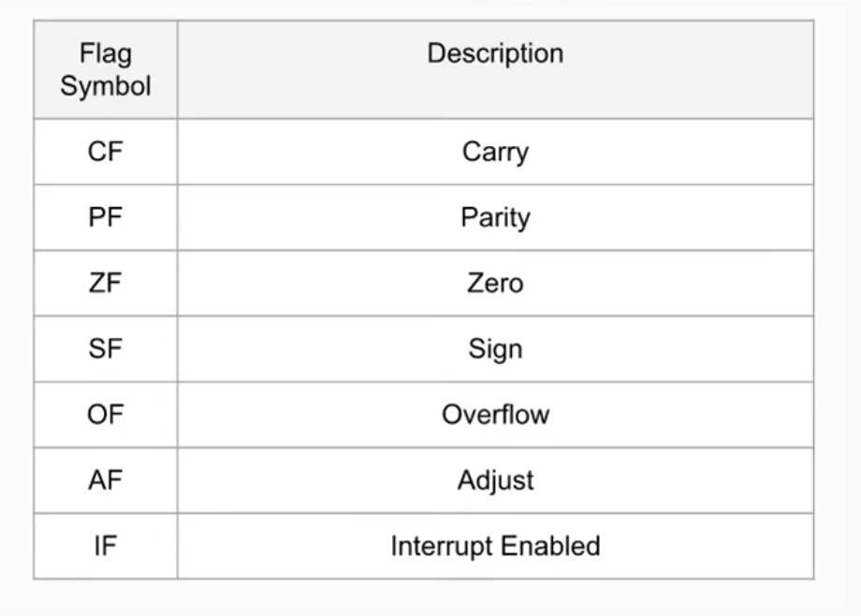Click the word Flag in the header
The image size is (861, 616).
(x=105, y=53)
